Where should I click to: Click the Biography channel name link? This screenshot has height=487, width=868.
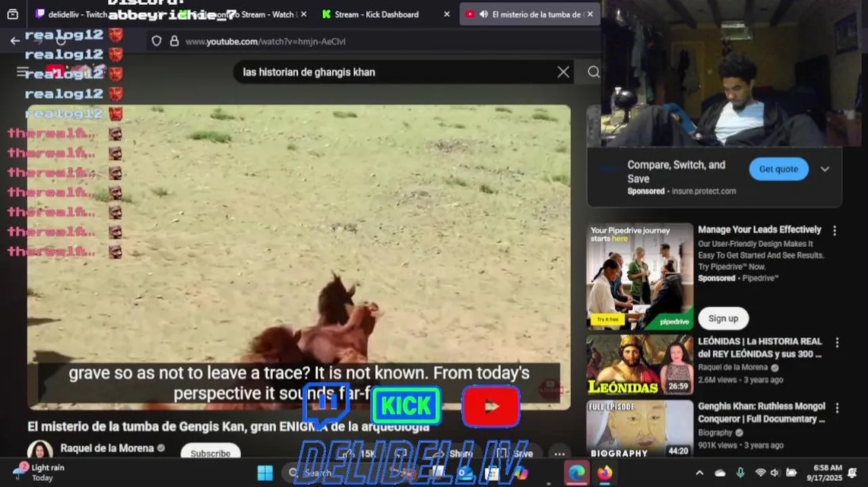tap(715, 432)
